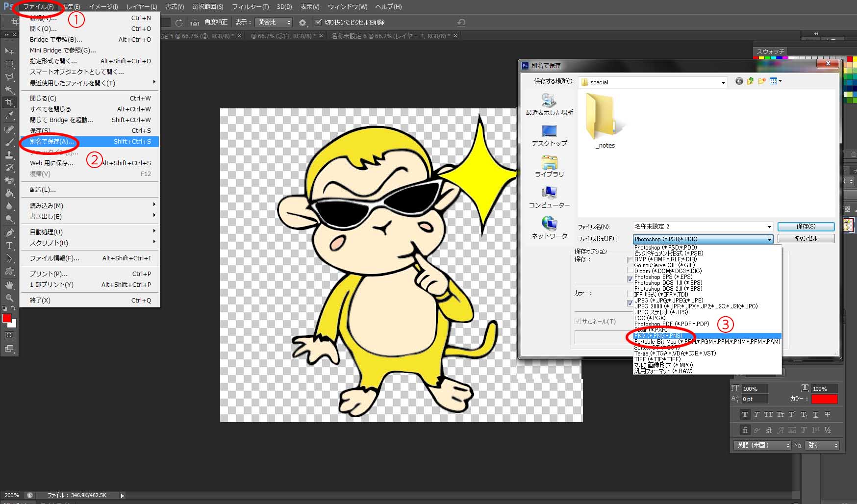Click the red text color swatch
This screenshot has width=857, height=504.
pos(824,399)
